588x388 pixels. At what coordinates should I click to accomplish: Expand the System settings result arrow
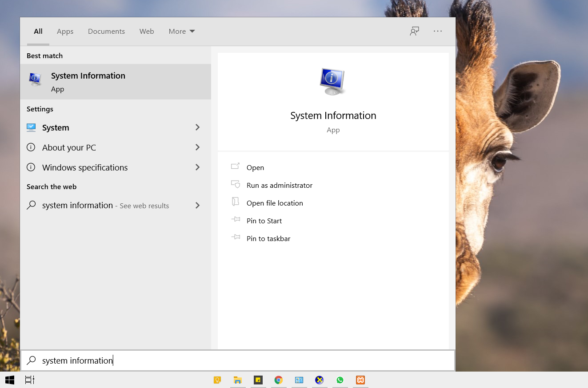tap(198, 127)
